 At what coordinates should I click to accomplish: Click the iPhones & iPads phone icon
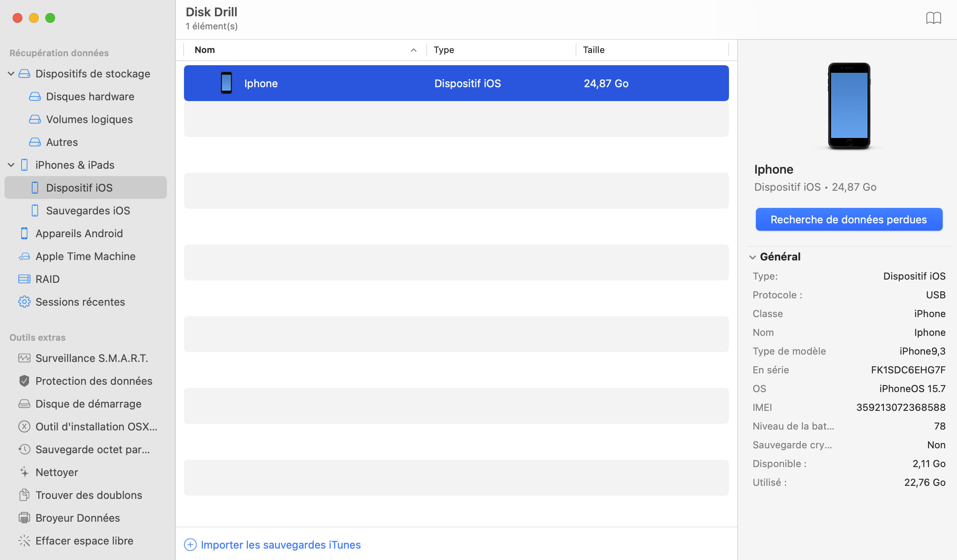click(24, 165)
